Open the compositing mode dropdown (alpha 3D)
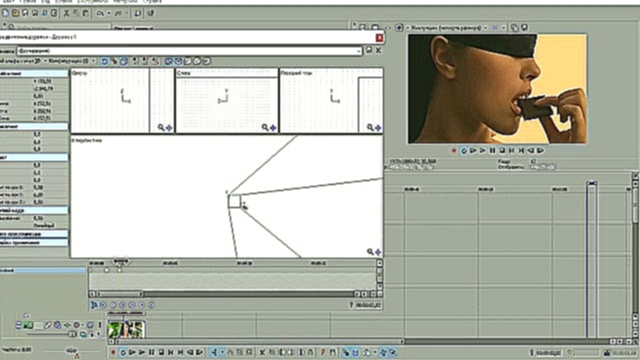Viewport: 640px width, 360px height. click(x=22, y=61)
